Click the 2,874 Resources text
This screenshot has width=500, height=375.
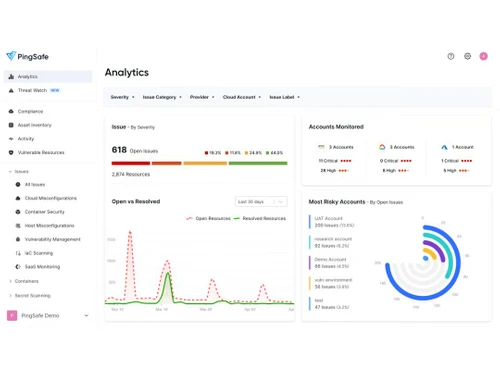point(131,174)
